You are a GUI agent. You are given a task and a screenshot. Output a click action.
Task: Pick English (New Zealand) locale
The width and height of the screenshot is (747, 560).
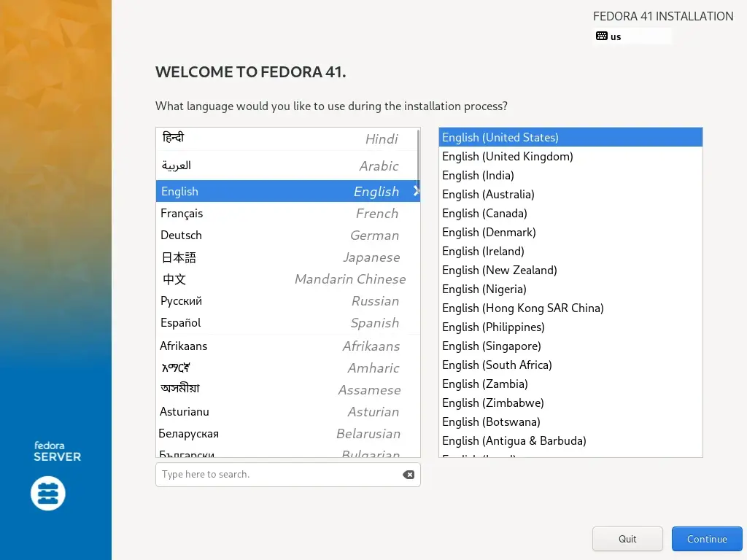point(570,270)
